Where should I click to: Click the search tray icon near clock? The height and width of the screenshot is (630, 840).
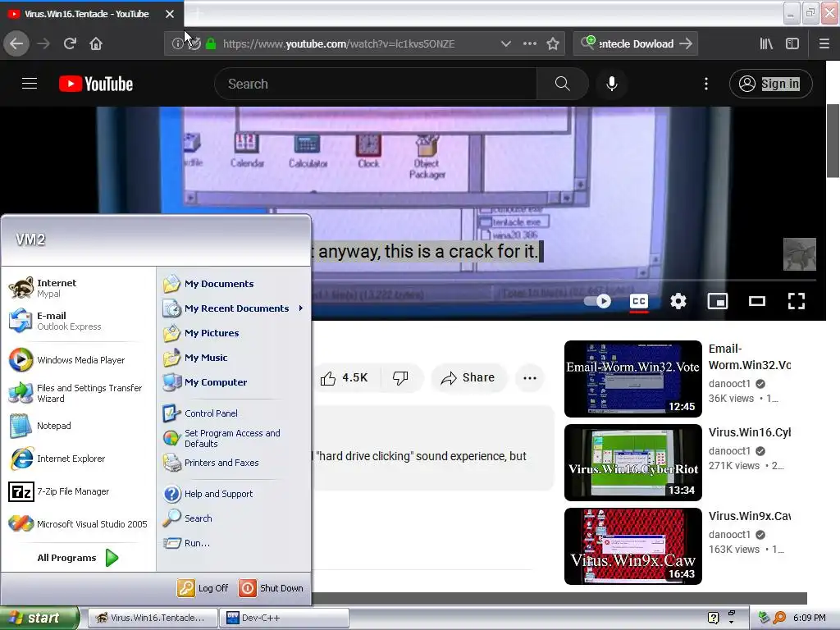click(779, 618)
